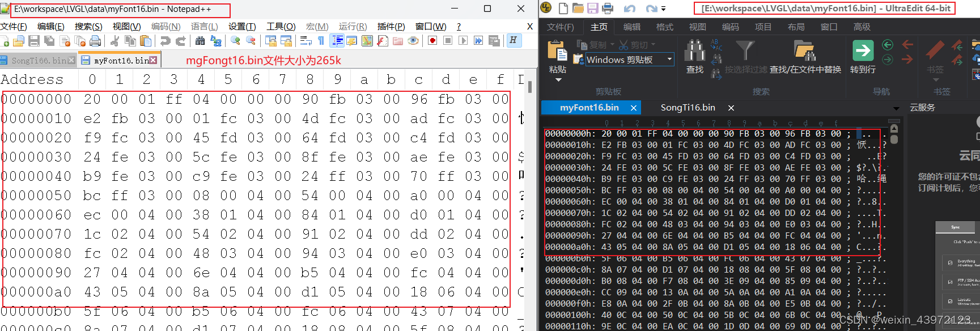Toggle word wrap in Notepad++ toolbar
Screen dimensions: 980x331
click(x=306, y=41)
